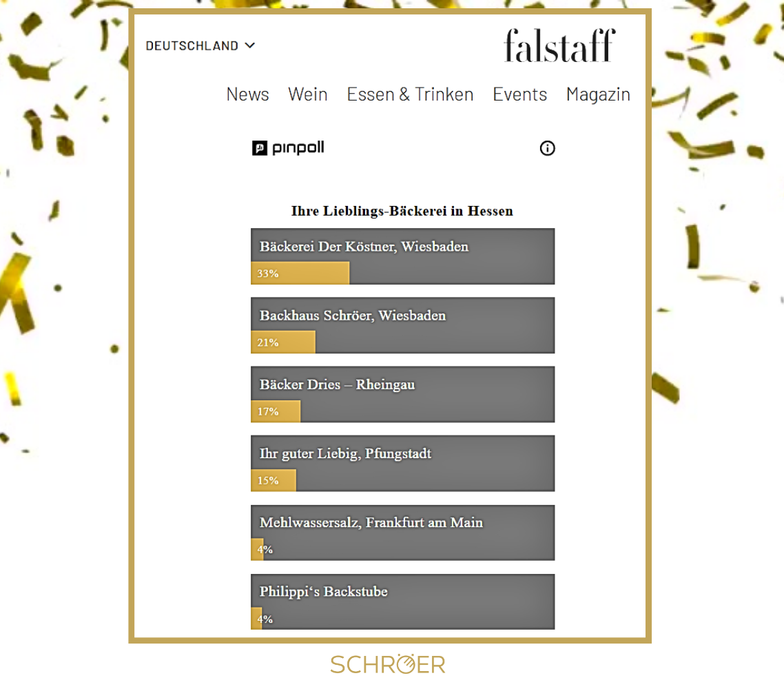Vote for Bäckerei Der Köstner, Wiesbaden
The image size is (784, 700).
coord(402,256)
